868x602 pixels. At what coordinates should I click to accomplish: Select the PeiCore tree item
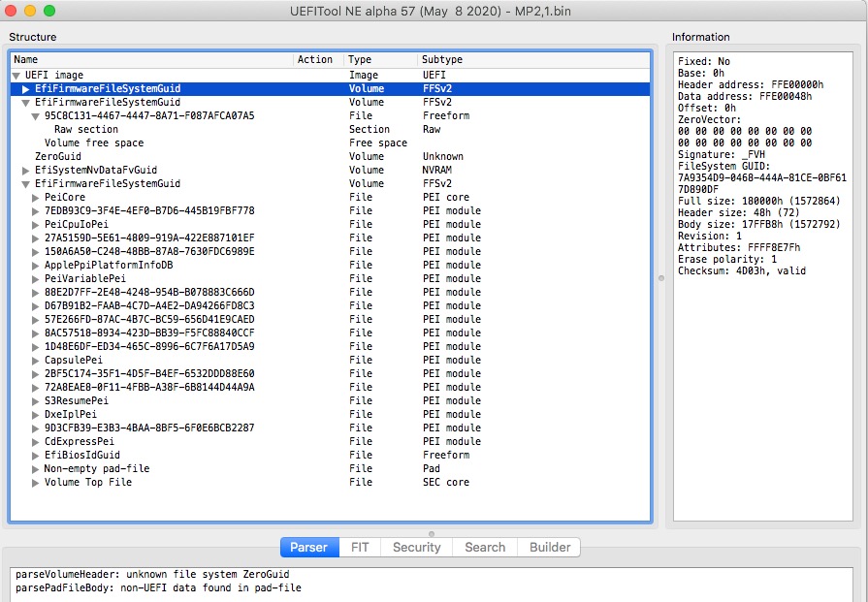tap(331, 197)
